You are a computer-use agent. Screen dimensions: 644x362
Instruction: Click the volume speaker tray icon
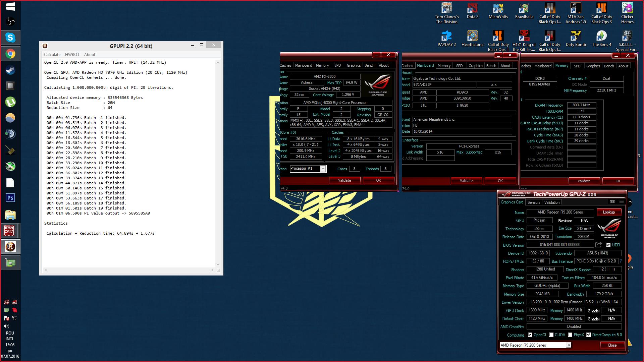(x=6, y=326)
